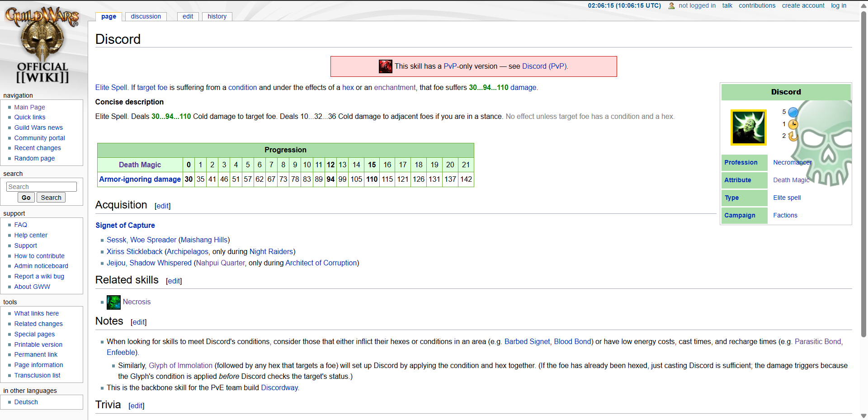Click the not logged in user icon

tap(671, 6)
